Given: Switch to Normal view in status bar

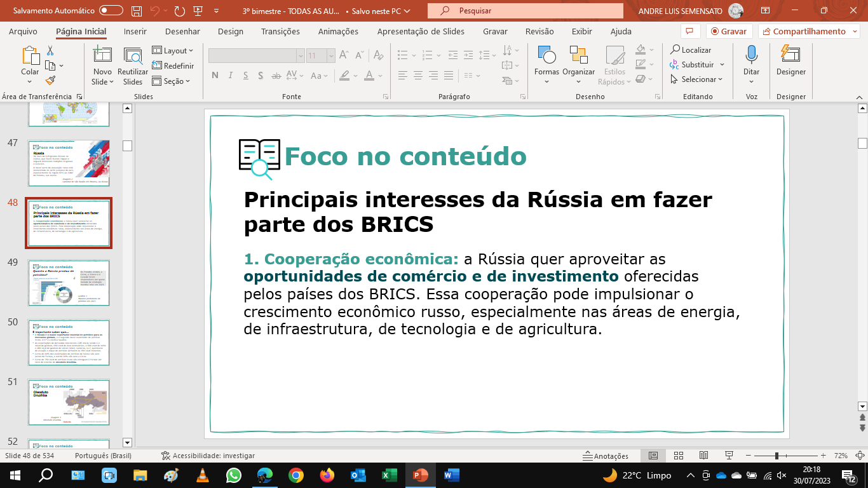Looking at the screenshot, I should [x=653, y=456].
